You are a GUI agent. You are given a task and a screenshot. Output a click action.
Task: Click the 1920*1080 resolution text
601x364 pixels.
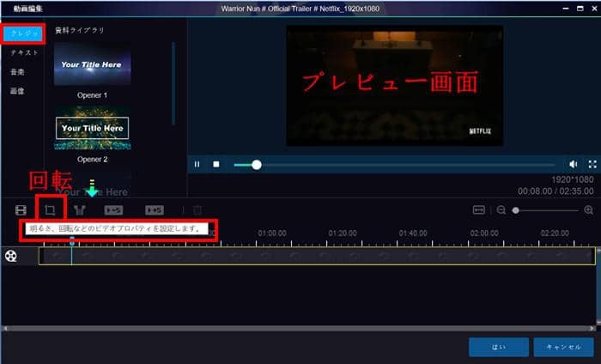coord(573,179)
